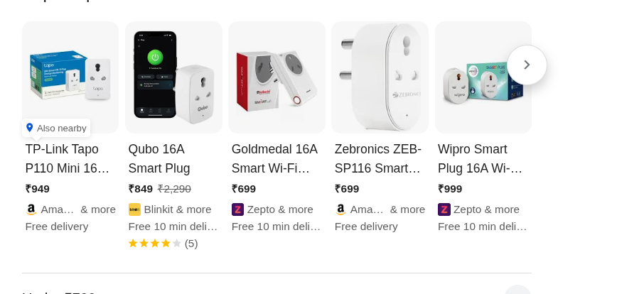Click Zebronics ZEB-SP116 Smart title
Screen dimensions: 644x294
(x=378, y=159)
